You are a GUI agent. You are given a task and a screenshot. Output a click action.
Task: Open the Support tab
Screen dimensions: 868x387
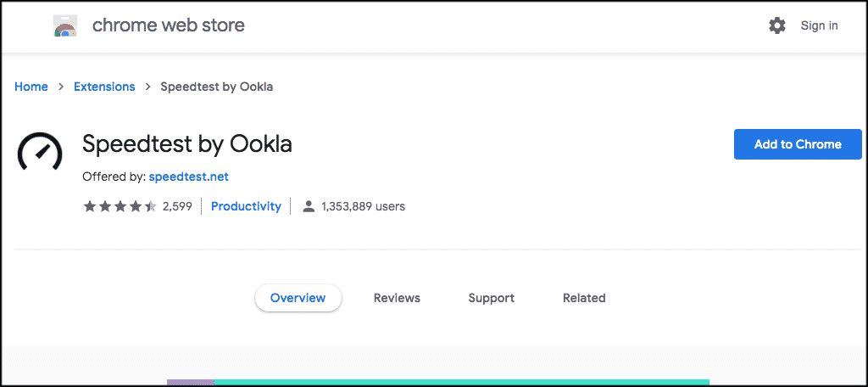(491, 298)
